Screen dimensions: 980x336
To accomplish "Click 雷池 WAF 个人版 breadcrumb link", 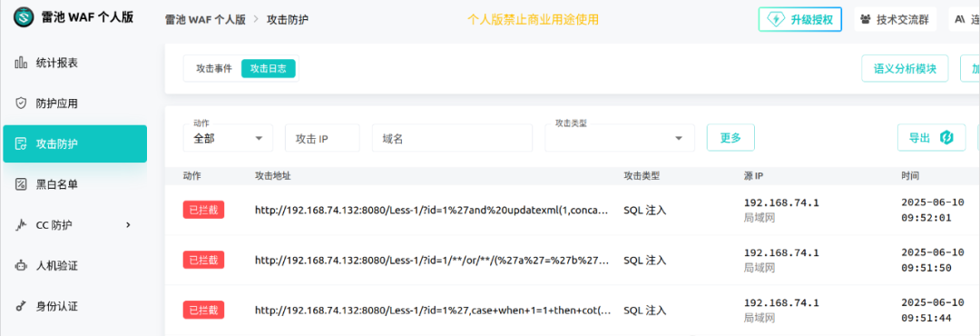I will [205, 19].
